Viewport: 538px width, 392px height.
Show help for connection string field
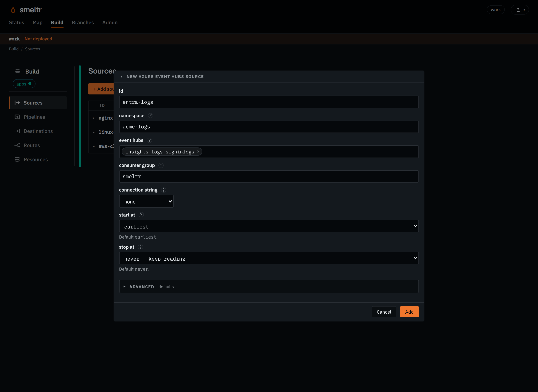tap(163, 190)
